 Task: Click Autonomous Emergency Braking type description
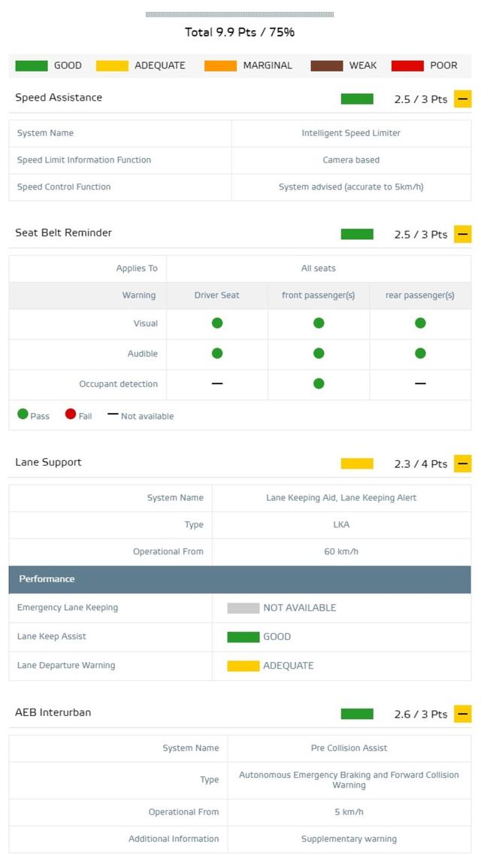click(349, 780)
